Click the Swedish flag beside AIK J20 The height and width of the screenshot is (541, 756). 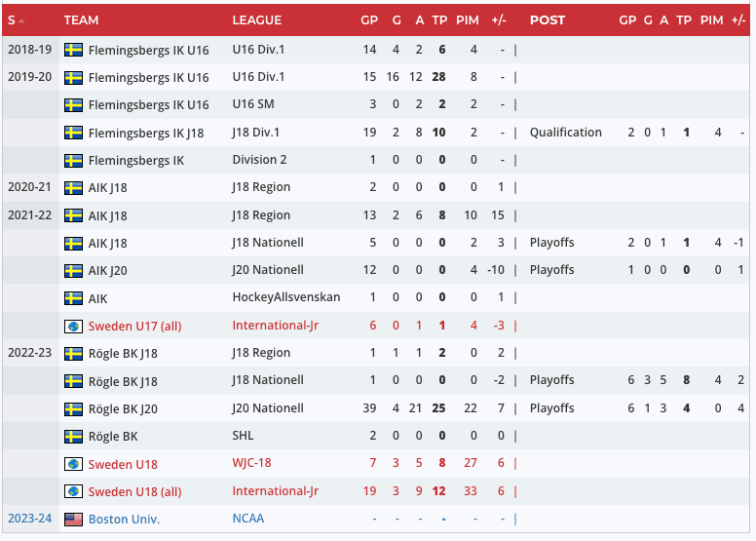click(x=73, y=271)
